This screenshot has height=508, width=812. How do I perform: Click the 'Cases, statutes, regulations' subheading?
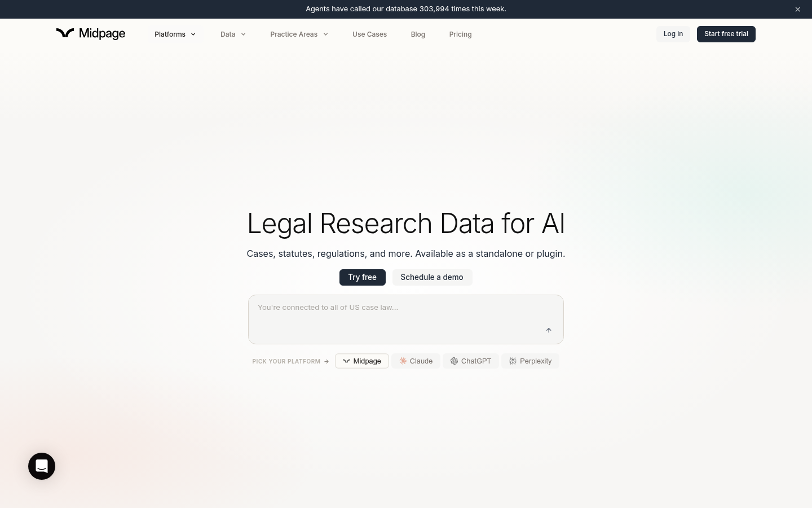coord(406,254)
